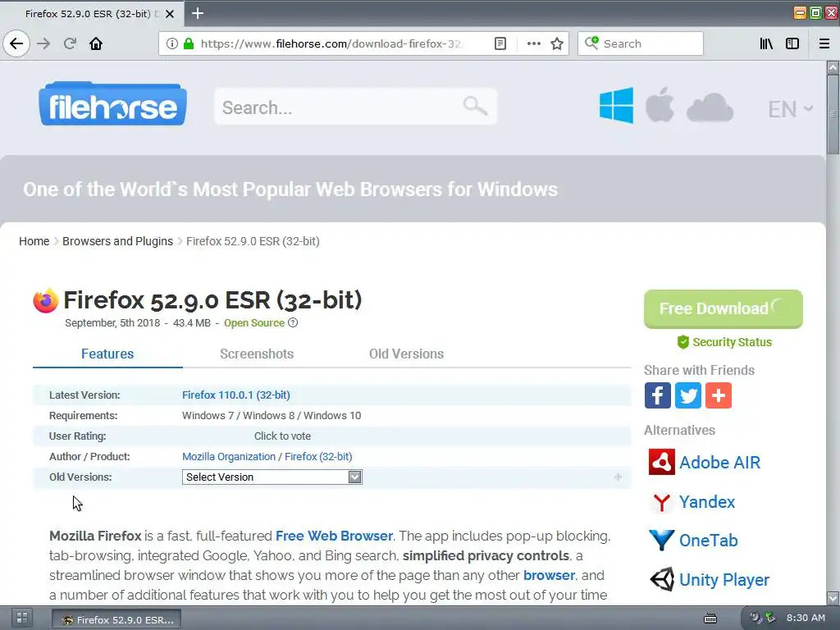
Task: Click the Adobe AIR icon
Action: [662, 462]
